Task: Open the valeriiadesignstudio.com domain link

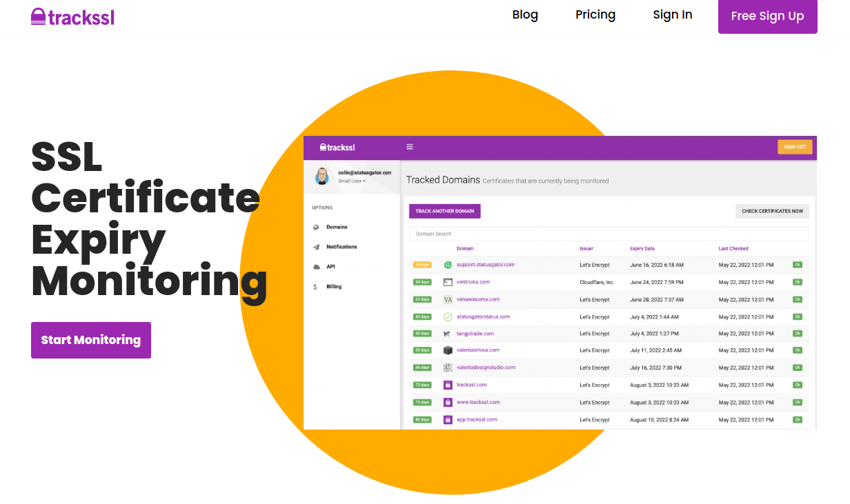Action: tap(486, 367)
